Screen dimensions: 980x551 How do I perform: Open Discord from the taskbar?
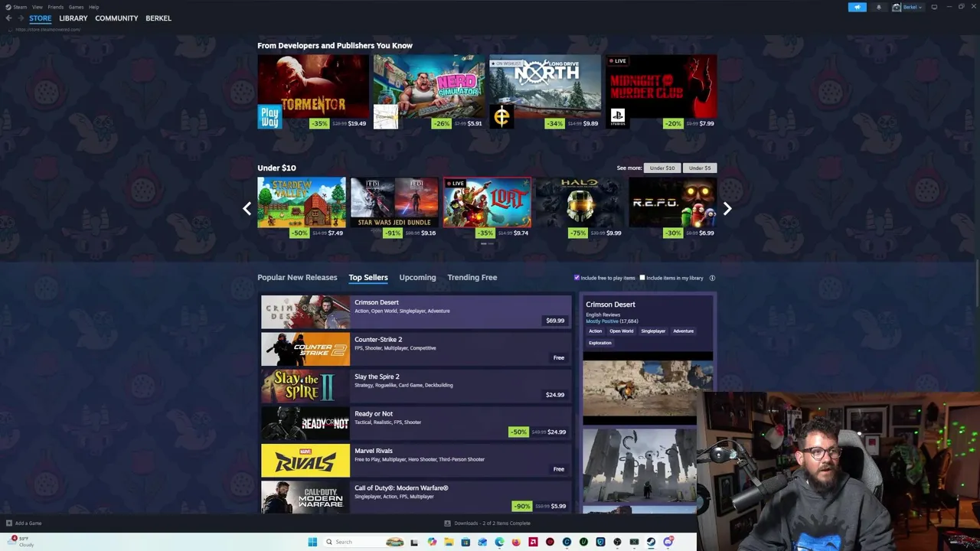[668, 542]
